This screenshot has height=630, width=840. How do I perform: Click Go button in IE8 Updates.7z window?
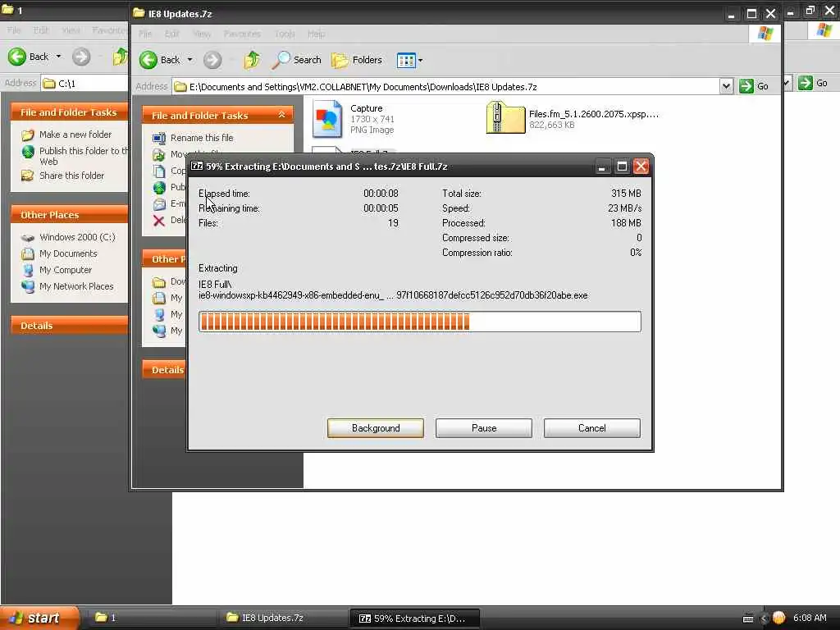coord(754,86)
